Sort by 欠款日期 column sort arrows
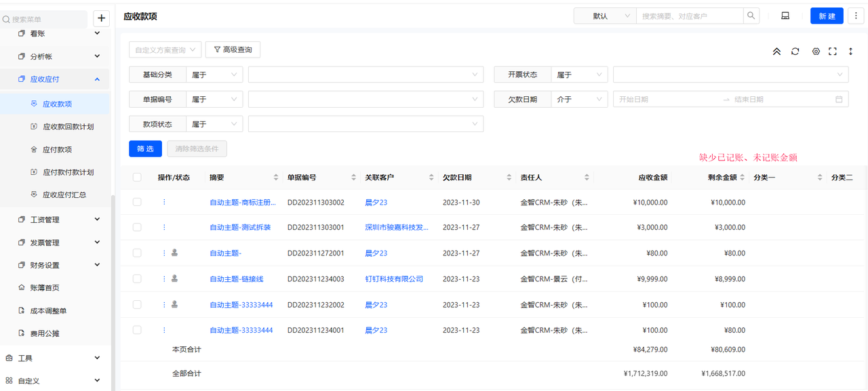 (x=509, y=178)
